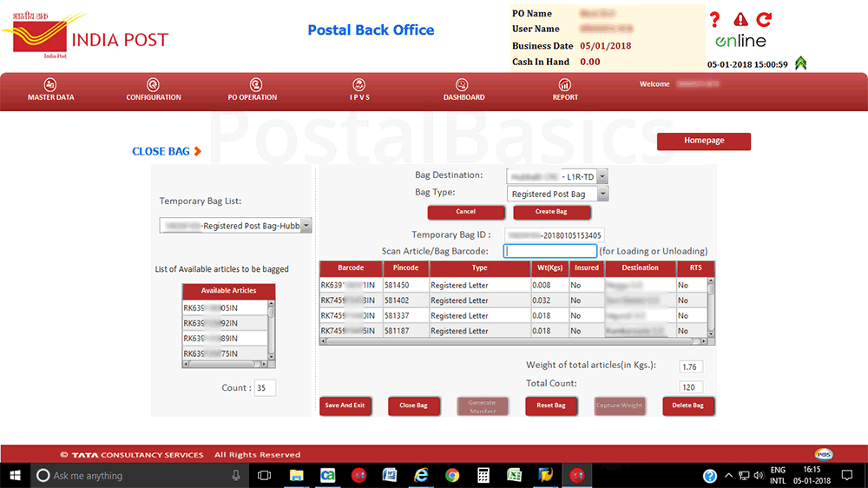Viewport: 868px width, 488px height.
Task: Open the PO Operation menu
Action: tap(253, 89)
